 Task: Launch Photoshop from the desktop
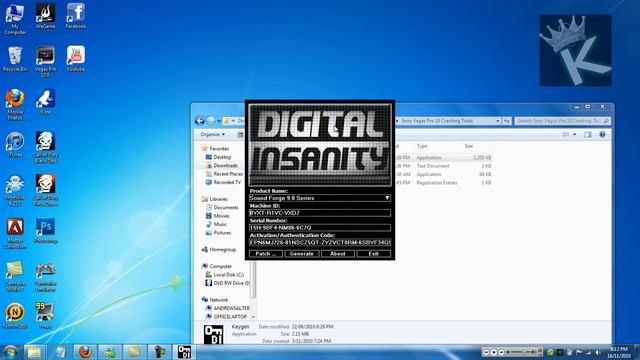[x=45, y=231]
